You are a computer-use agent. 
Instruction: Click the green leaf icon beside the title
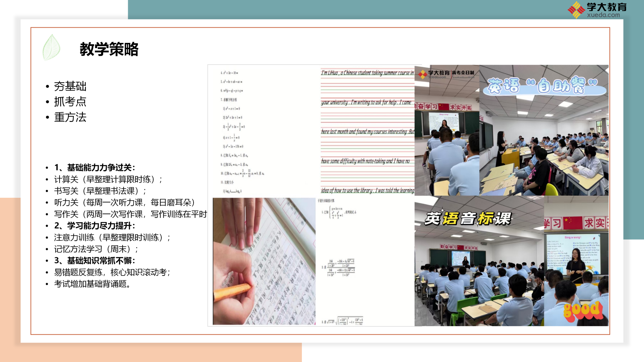coord(51,47)
